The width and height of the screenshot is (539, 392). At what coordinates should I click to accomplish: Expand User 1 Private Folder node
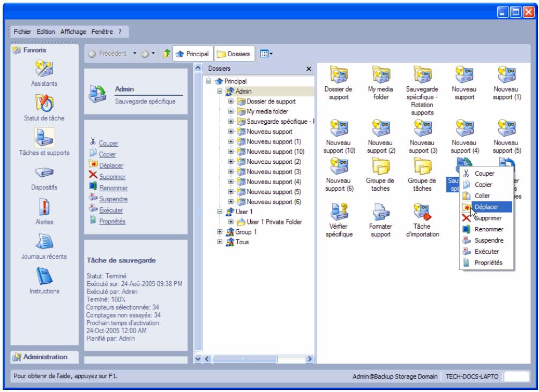click(x=231, y=222)
